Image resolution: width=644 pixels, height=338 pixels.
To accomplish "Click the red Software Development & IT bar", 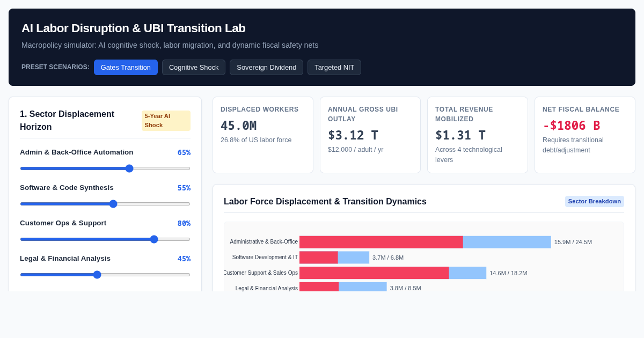I will tap(319, 258).
